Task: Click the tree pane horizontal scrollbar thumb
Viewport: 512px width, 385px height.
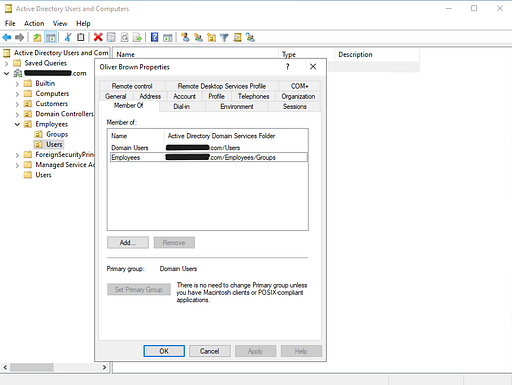Action: [32, 367]
